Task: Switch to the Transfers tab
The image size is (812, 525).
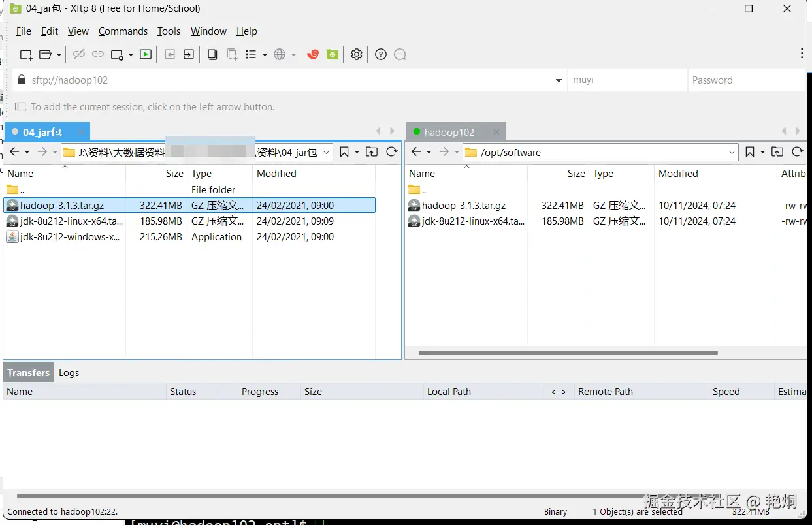Action: (29, 373)
